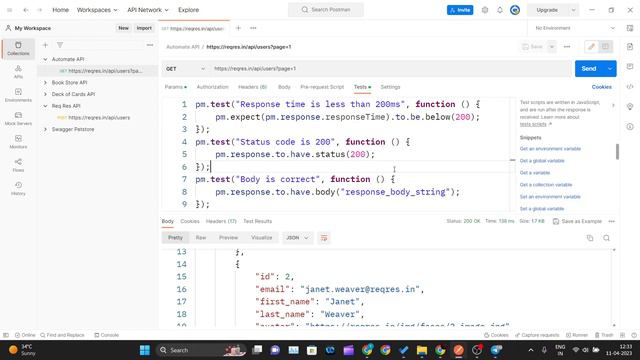Open collections panel more options ellipsis
The image size is (640, 360).
click(x=150, y=45)
